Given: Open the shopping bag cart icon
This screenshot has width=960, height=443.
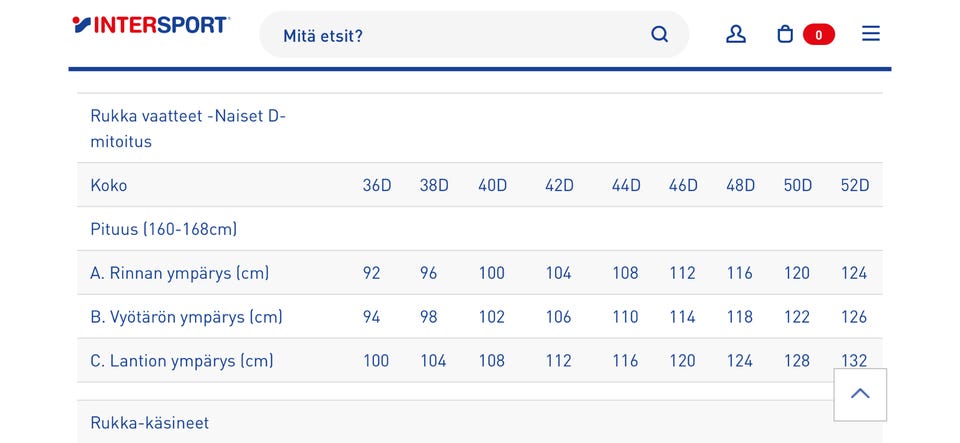Looking at the screenshot, I should tap(785, 35).
